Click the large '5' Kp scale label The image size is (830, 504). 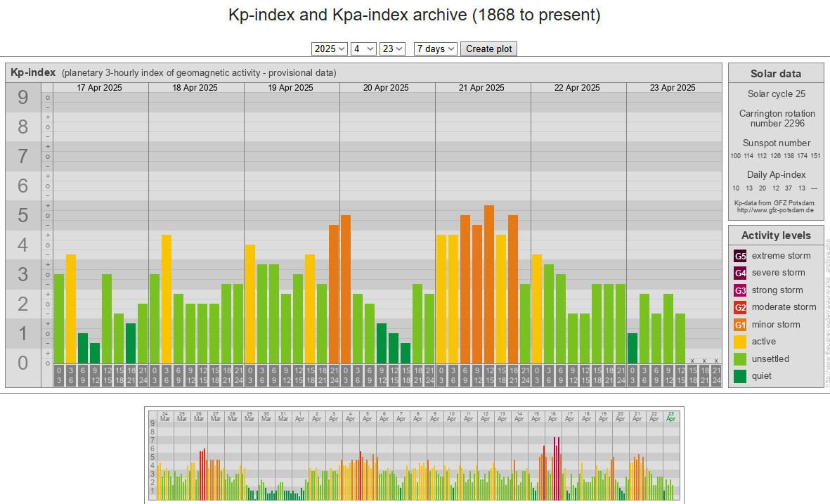22,216
